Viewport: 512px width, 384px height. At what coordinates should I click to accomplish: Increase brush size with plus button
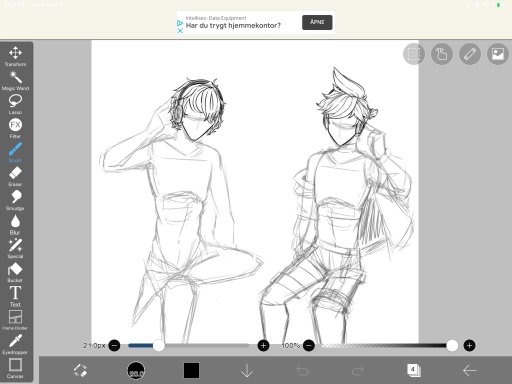coord(263,346)
